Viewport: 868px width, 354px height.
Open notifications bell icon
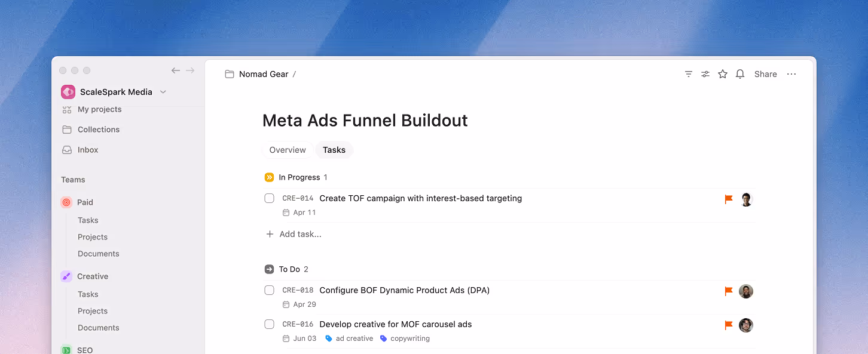click(740, 74)
